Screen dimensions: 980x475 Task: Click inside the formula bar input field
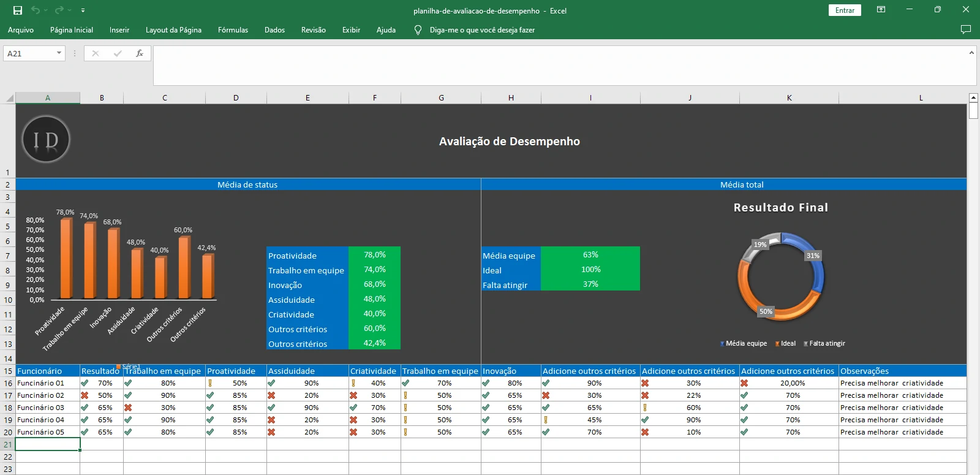coord(551,65)
